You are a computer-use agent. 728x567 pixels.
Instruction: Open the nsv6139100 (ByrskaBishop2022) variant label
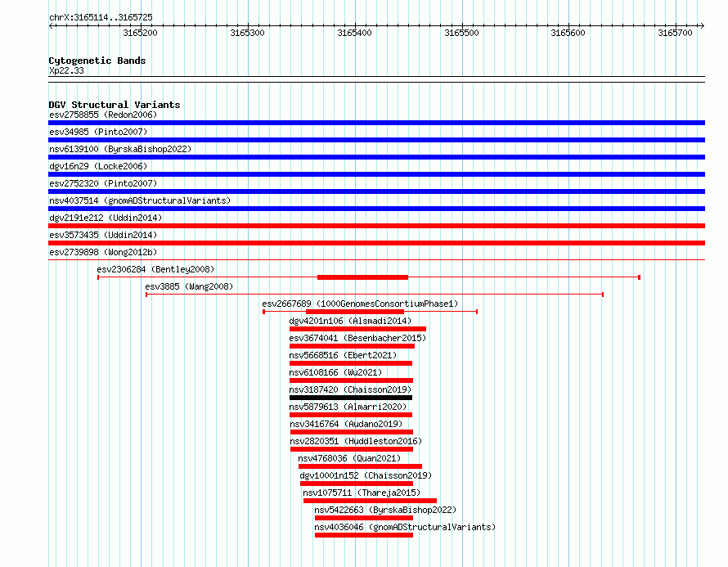pos(120,149)
